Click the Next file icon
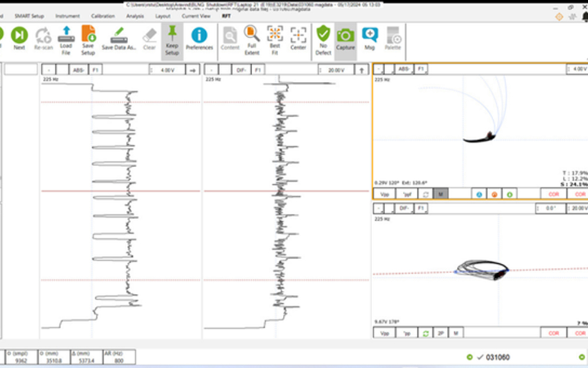The image size is (588, 368). (x=19, y=35)
